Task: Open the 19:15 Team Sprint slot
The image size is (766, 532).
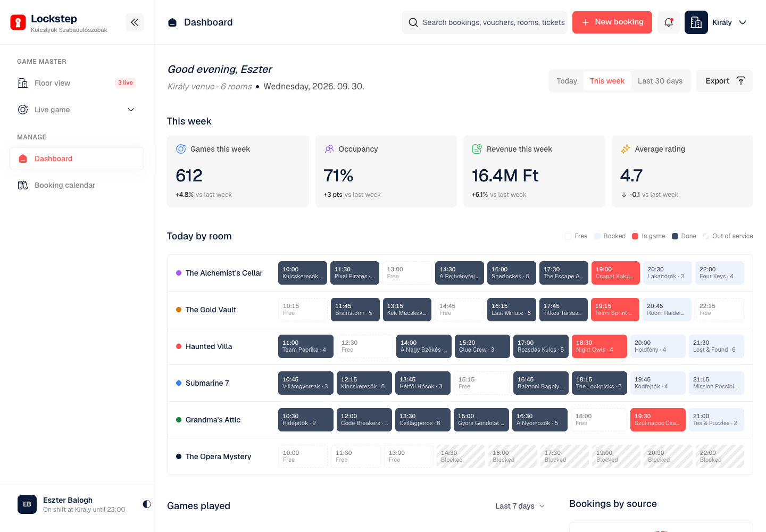Action: [x=615, y=310]
